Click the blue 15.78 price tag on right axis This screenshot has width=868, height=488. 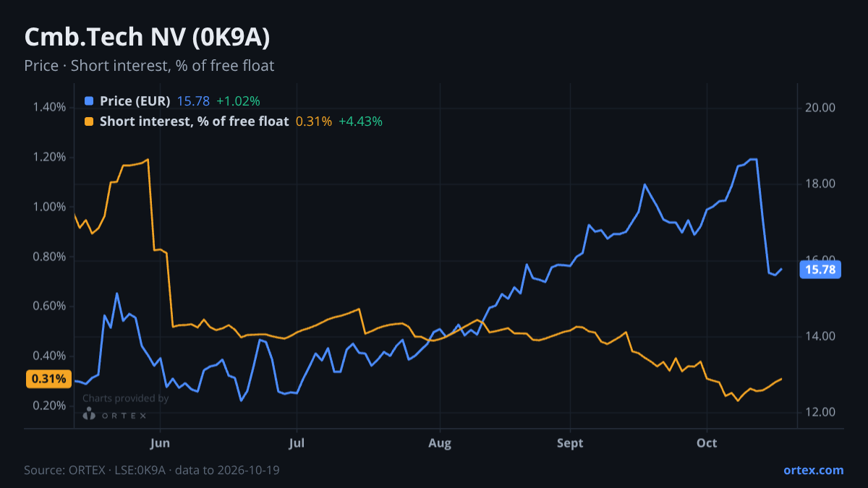pos(820,270)
